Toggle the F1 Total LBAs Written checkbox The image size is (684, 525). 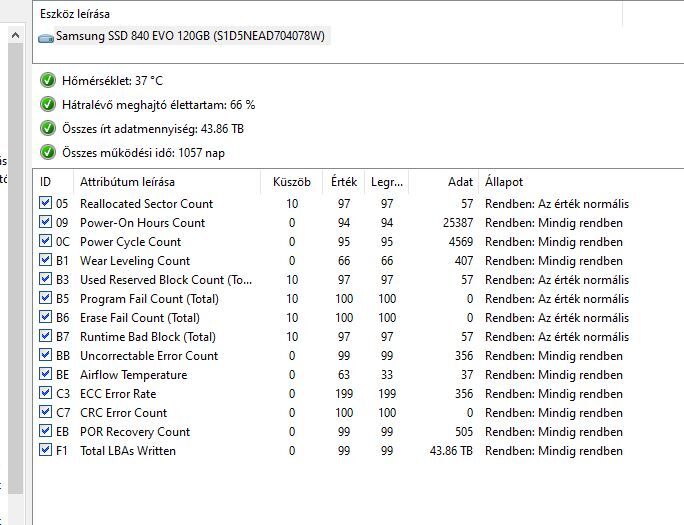point(45,450)
